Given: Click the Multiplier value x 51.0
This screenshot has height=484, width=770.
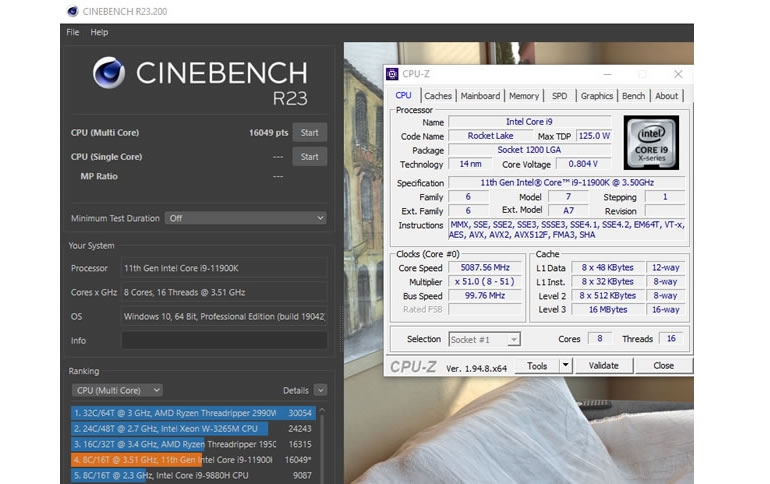Looking at the screenshot, I should (485, 282).
